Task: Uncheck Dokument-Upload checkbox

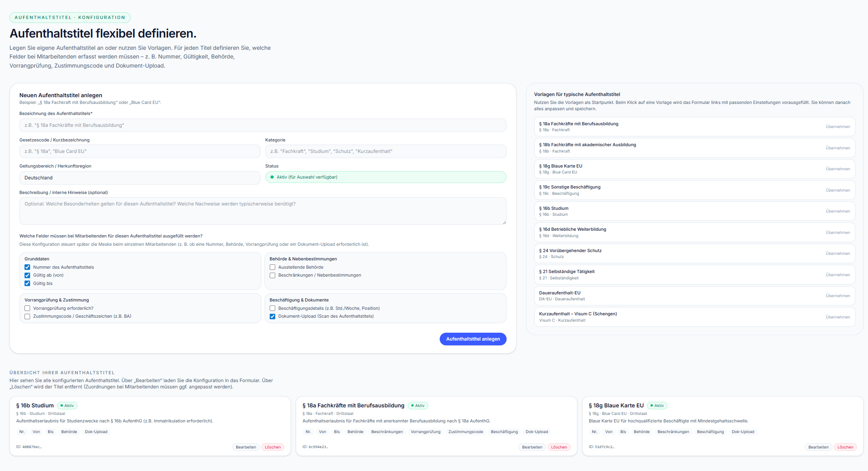Action: [x=272, y=317]
